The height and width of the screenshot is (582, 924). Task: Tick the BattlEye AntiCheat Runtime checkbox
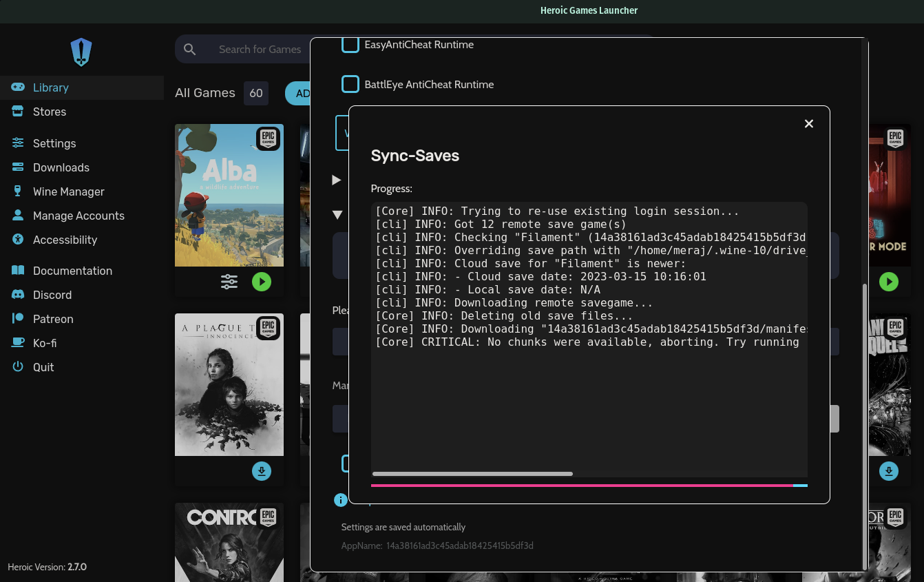(350, 84)
